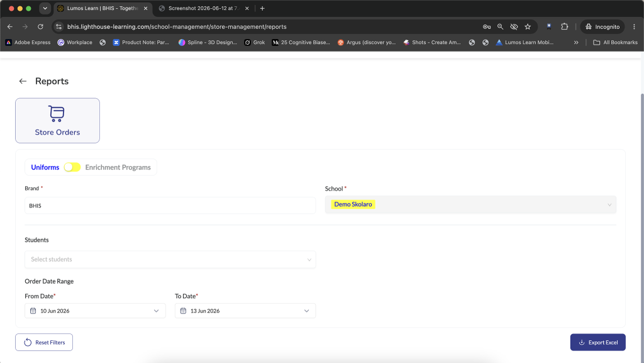644x363 pixels.
Task: Open the To Date picker 13 Jun 2026
Action: 245,311
